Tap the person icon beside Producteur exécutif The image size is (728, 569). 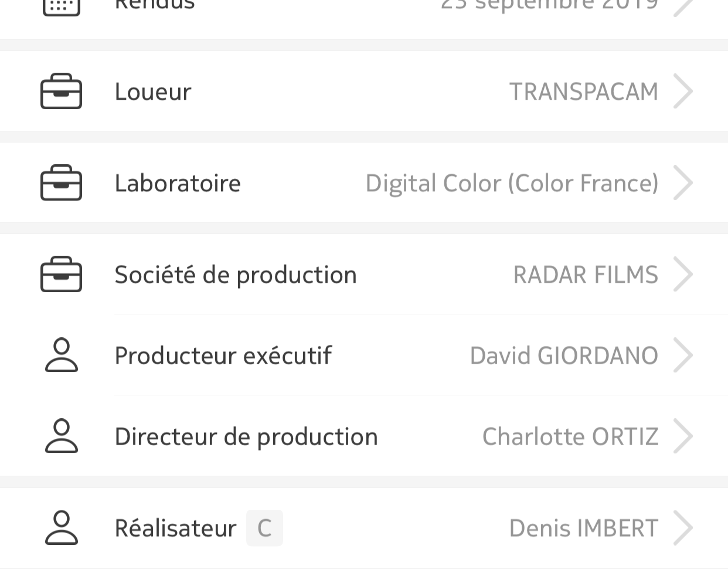coord(62,355)
